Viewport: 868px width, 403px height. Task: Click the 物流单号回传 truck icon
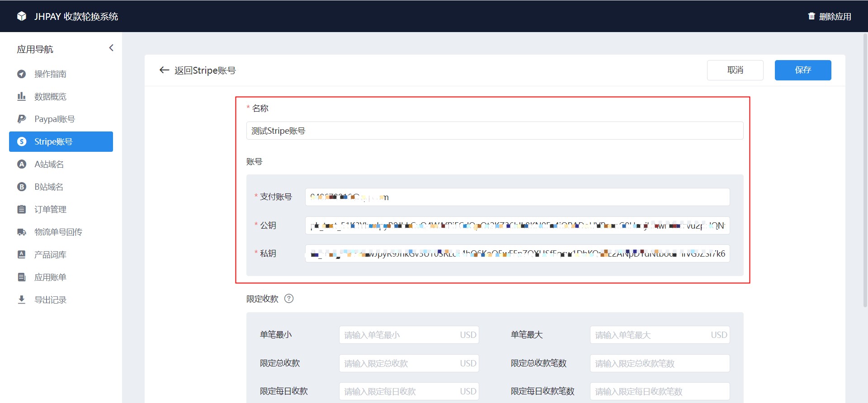21,232
